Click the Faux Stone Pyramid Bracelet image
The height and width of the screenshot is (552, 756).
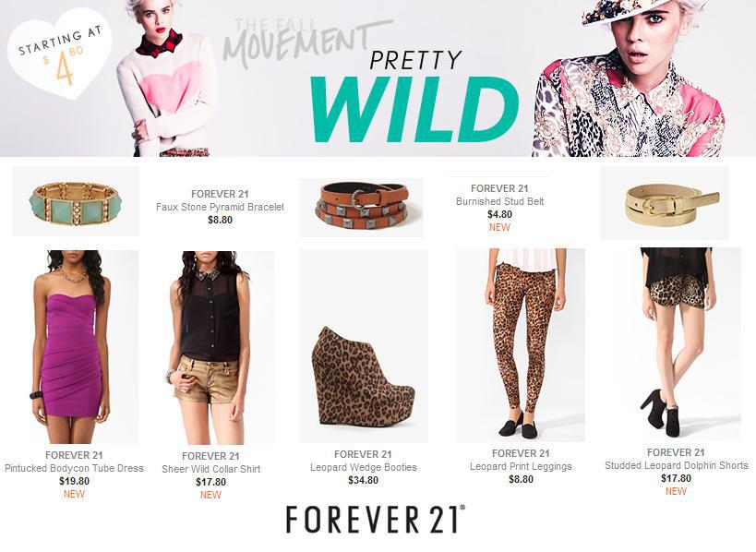click(75, 201)
